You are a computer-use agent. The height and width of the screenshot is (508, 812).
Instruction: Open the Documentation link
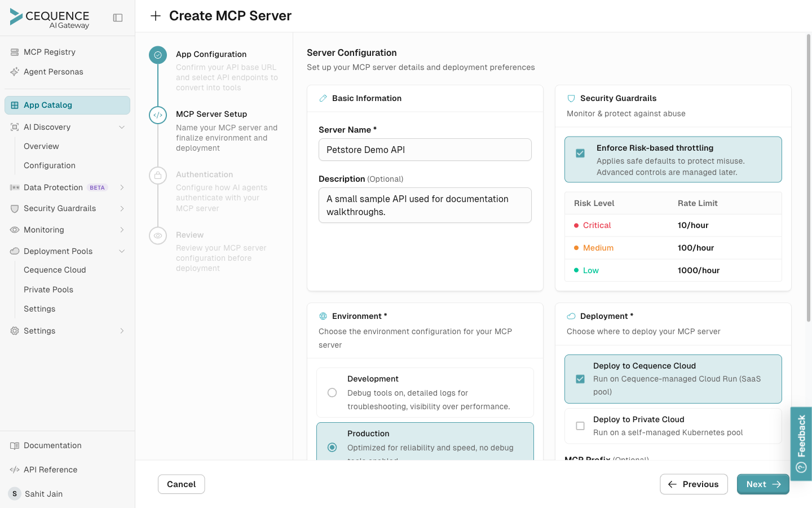point(52,445)
